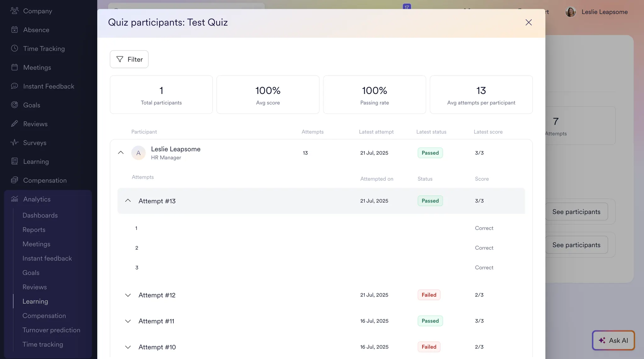The width and height of the screenshot is (644, 359).
Task: Open Goals using its target icon
Action: point(14,105)
